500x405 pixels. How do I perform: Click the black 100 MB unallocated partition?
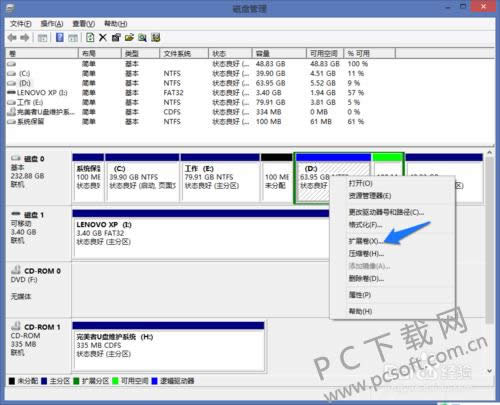277,177
